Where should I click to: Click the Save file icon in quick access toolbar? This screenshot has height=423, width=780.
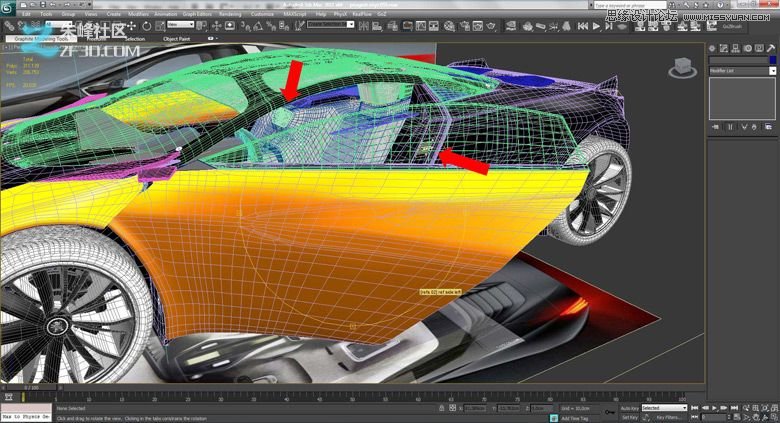pos(43,4)
